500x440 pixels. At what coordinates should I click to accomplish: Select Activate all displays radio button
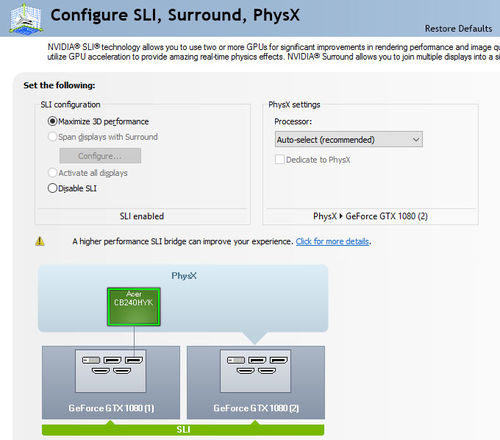click(x=52, y=172)
